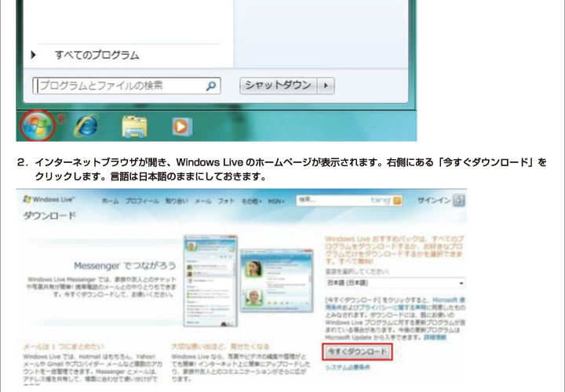Click the Messenger contact list screenshot

(x=211, y=281)
